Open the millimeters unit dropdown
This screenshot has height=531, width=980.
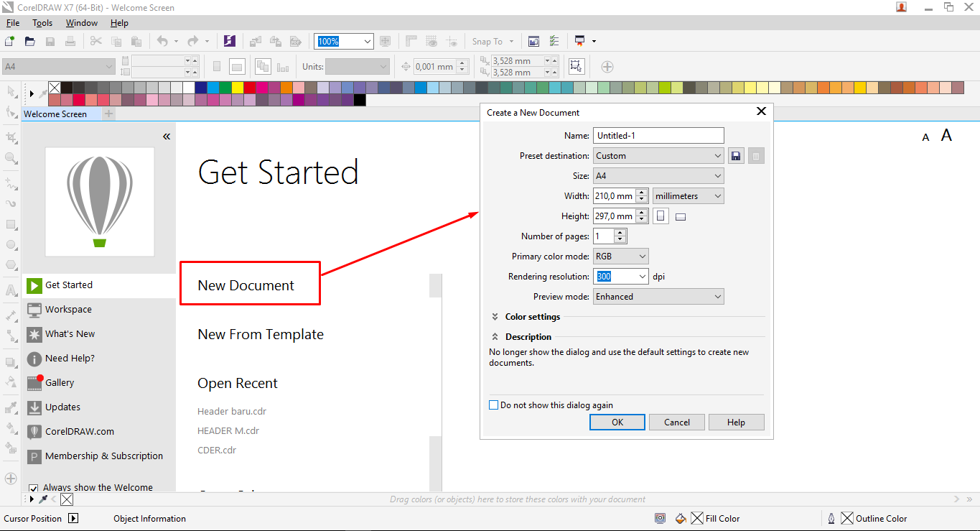[x=688, y=196]
